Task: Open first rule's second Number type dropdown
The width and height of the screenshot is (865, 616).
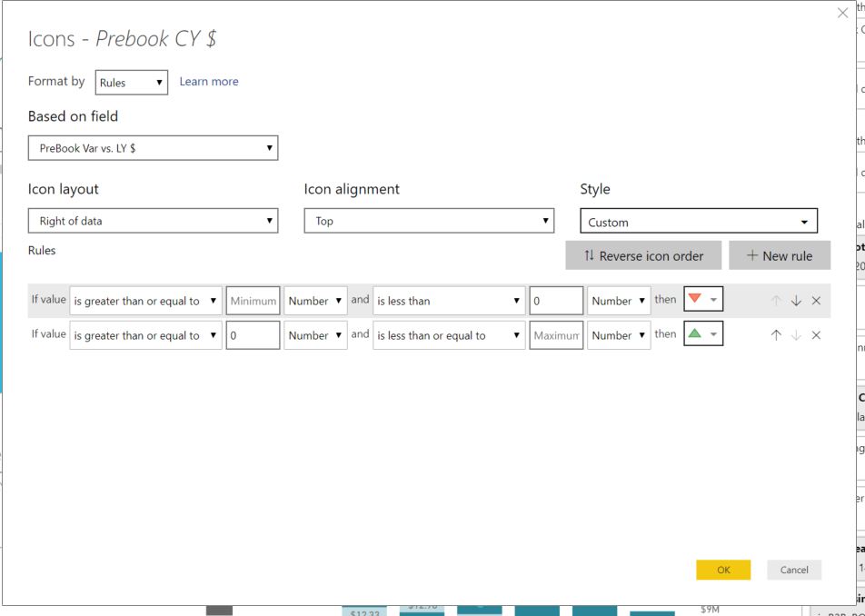Action: [619, 301]
